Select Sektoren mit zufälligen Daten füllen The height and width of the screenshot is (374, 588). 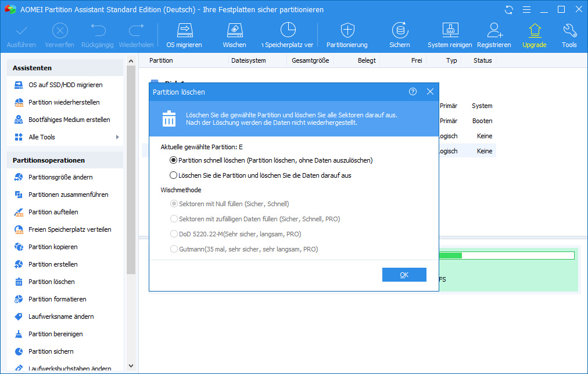174,219
